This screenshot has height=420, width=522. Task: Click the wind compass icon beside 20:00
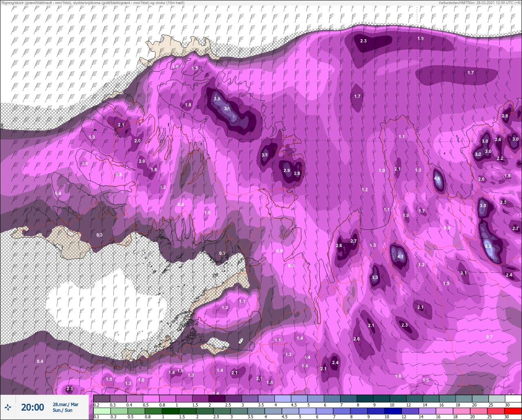(8, 407)
